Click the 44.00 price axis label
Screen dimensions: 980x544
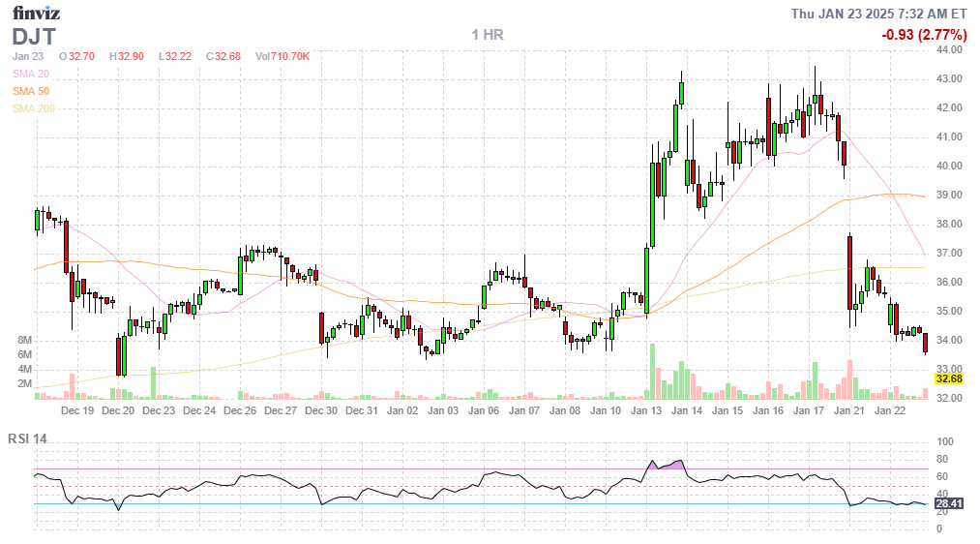pyautogui.click(x=948, y=49)
